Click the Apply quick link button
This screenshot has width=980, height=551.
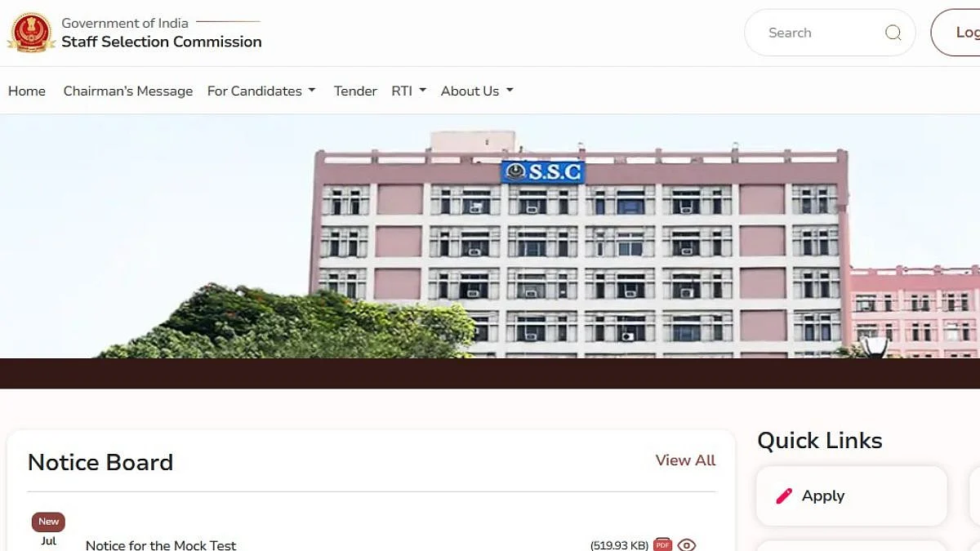851,495
